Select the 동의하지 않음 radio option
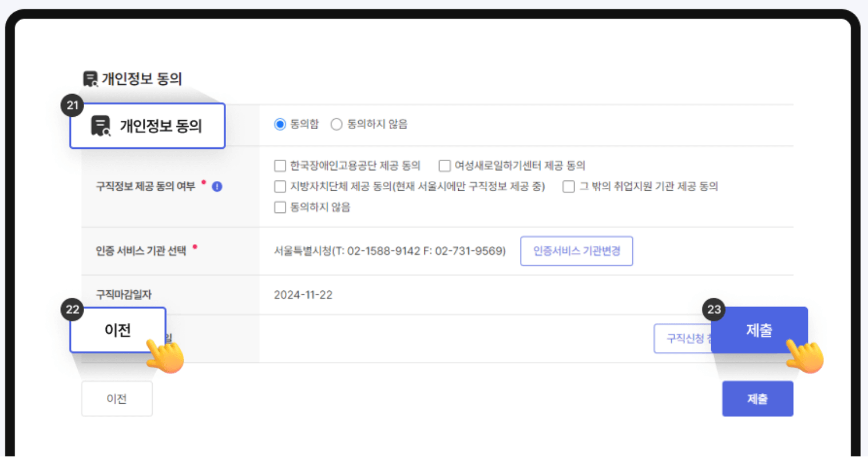This screenshot has width=868, height=465. (x=336, y=124)
